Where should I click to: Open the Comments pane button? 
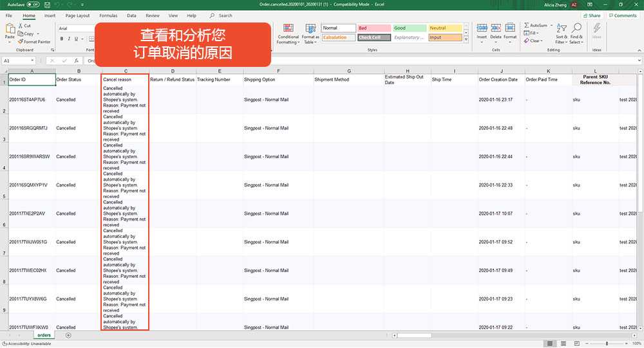(x=623, y=15)
